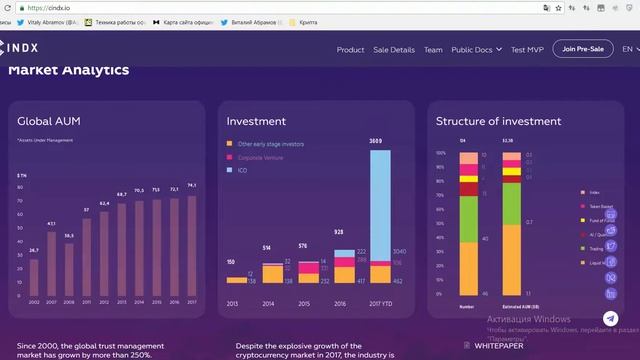Click the Reddit icon in side social bar
This screenshot has height=360, width=640.
tap(611, 230)
